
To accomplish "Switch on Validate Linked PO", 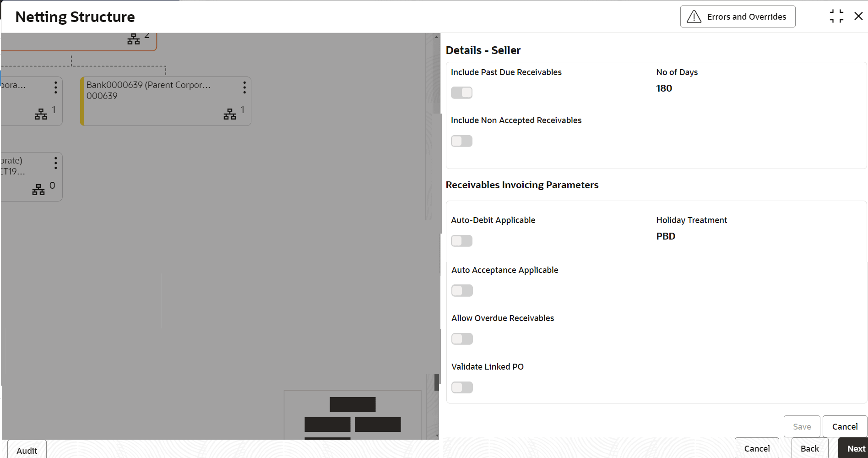I will coord(462,387).
